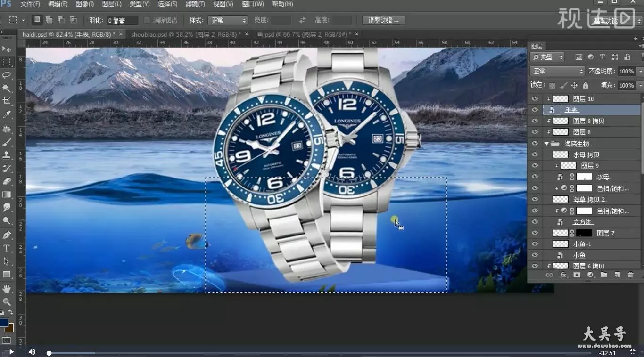Select the Zoom tool
This screenshot has height=357, width=644.
coord(7,302)
